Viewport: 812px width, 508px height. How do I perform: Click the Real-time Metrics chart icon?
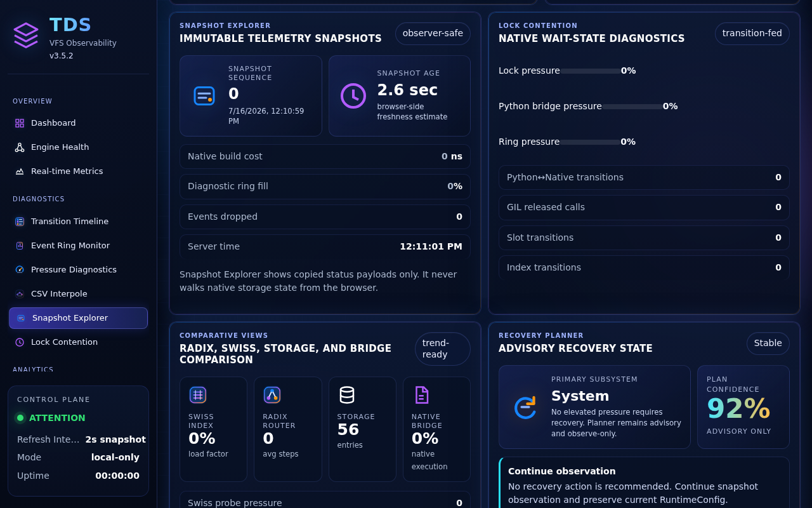pyautogui.click(x=20, y=171)
